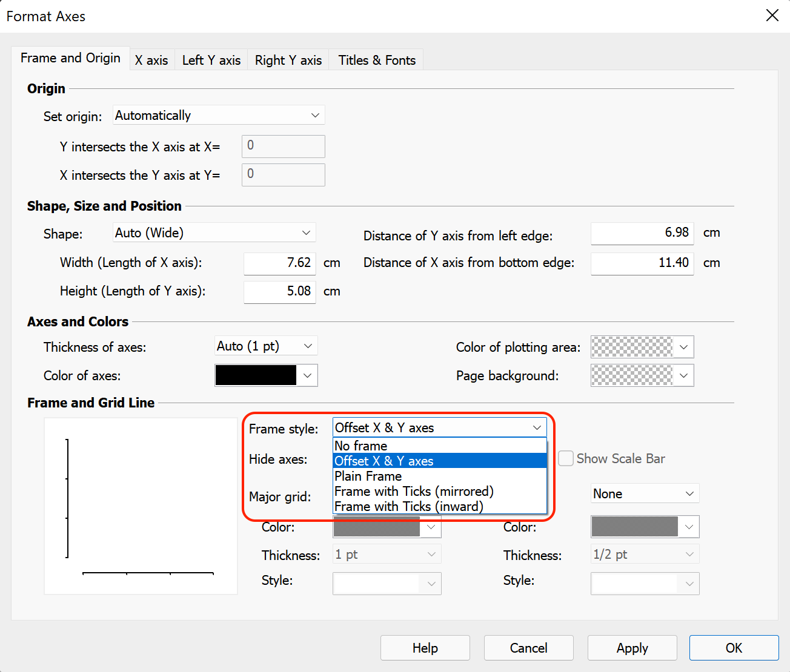Select "Plain Frame" frame style option
The height and width of the screenshot is (672, 790).
pos(367,476)
